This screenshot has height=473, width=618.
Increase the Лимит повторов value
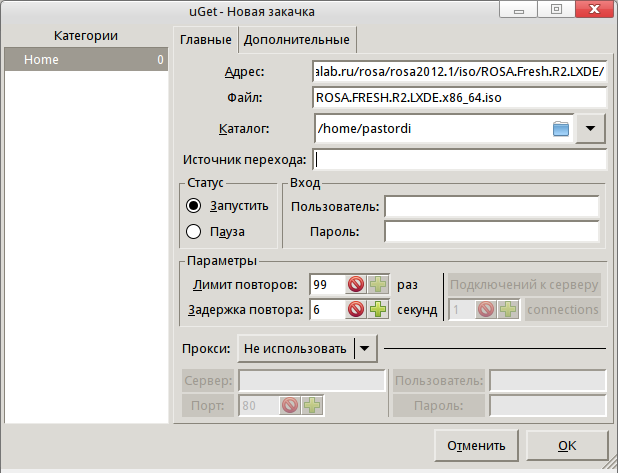[x=377, y=285]
